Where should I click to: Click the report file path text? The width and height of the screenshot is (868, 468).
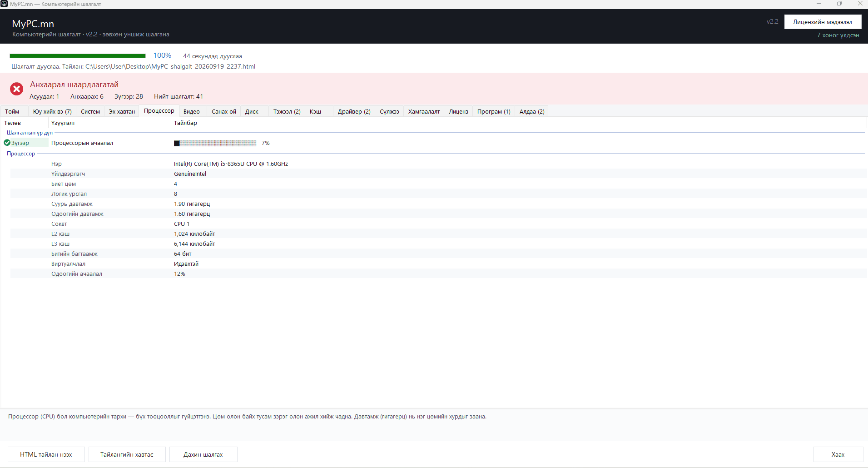pyautogui.click(x=170, y=66)
